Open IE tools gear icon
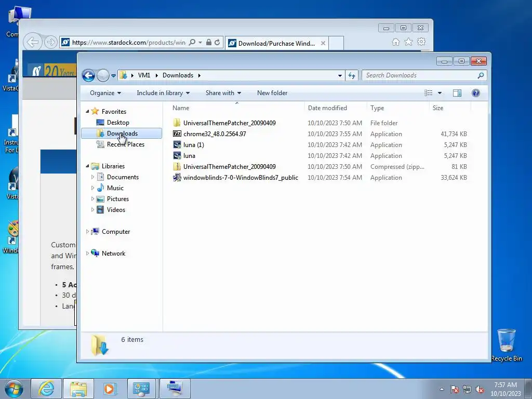The image size is (532, 399). pos(421,42)
